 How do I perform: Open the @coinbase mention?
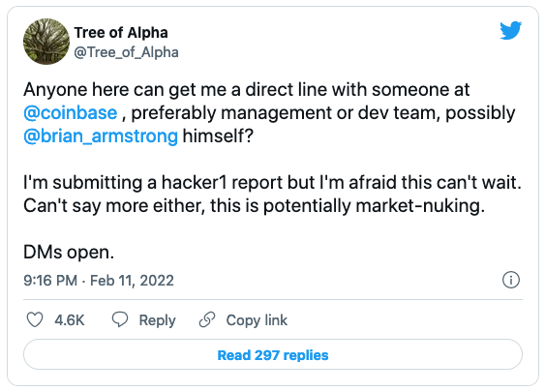tap(71, 113)
